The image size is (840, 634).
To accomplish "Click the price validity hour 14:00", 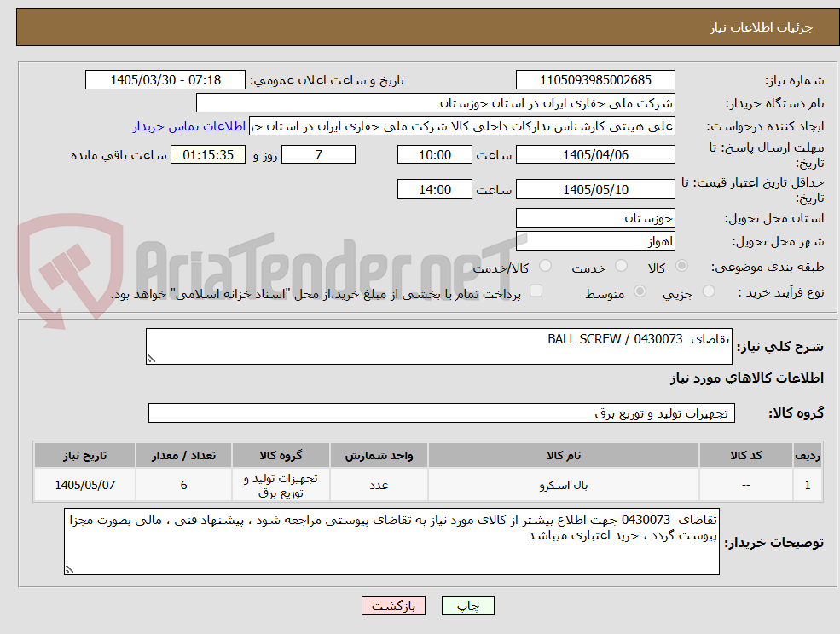I will click(434, 189).
